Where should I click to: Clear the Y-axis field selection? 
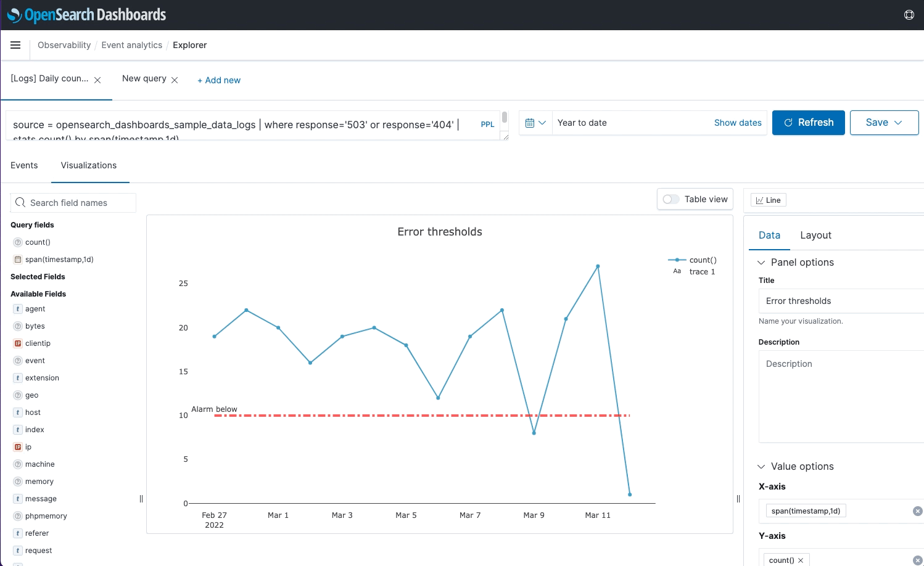[917, 560]
